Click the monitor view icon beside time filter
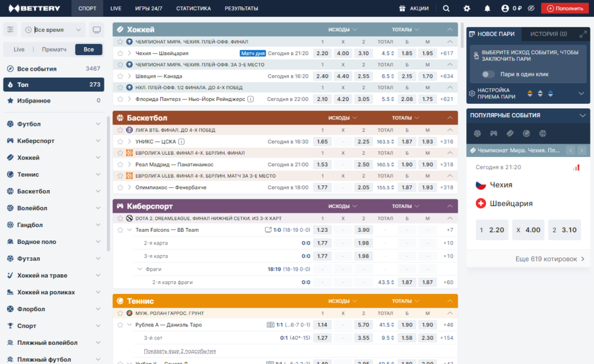Viewport: 594px width, 364px height. click(97, 30)
